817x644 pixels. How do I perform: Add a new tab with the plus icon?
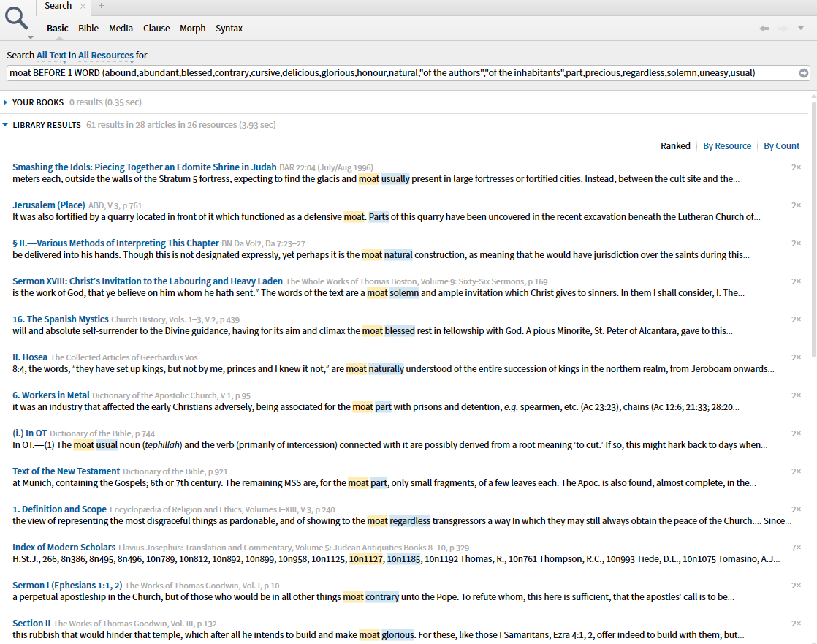coord(101,6)
